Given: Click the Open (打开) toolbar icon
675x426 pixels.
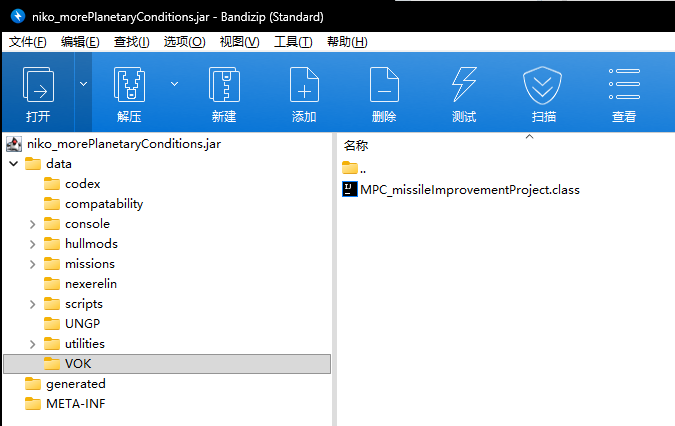Looking at the screenshot, I should pyautogui.click(x=38, y=84).
